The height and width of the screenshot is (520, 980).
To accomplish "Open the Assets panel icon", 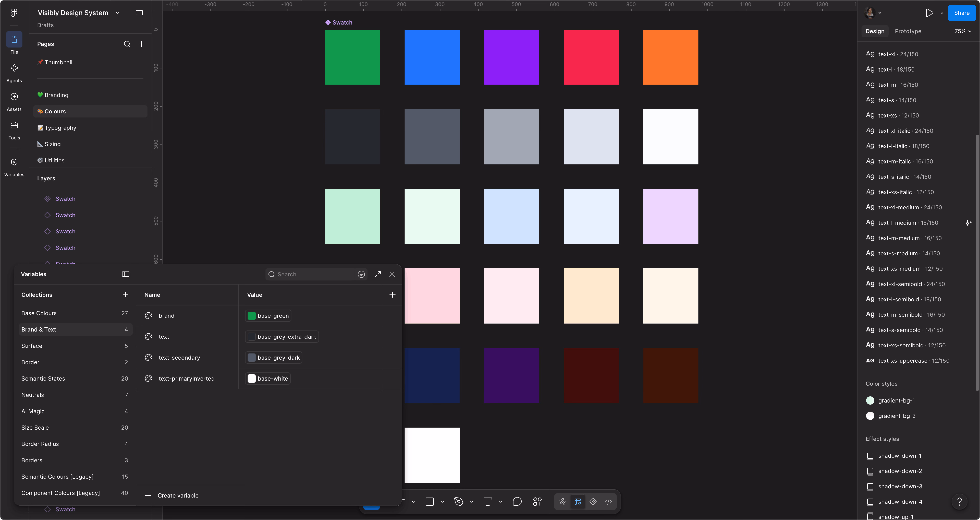I will (x=14, y=97).
